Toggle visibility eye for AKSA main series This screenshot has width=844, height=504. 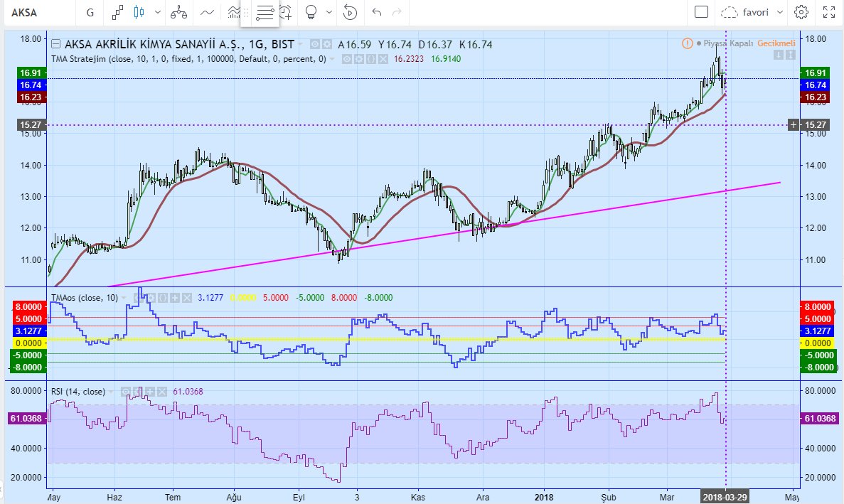(315, 44)
